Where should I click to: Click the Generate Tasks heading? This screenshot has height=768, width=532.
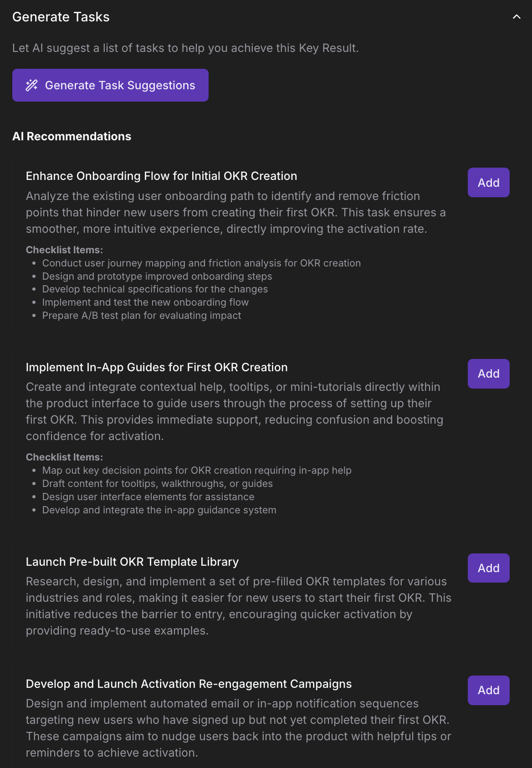pos(61,17)
